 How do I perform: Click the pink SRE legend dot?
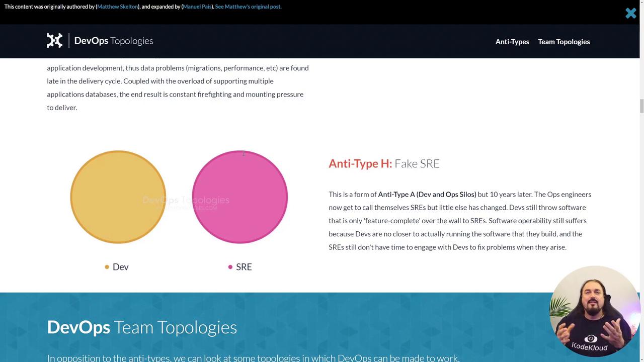230,267
